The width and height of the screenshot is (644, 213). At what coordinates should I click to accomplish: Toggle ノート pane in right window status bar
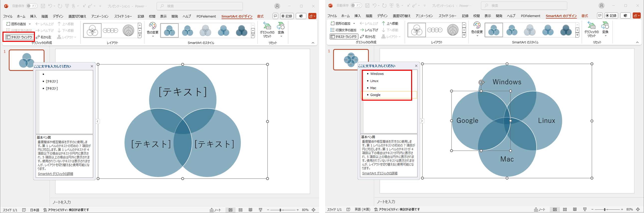click(x=540, y=210)
